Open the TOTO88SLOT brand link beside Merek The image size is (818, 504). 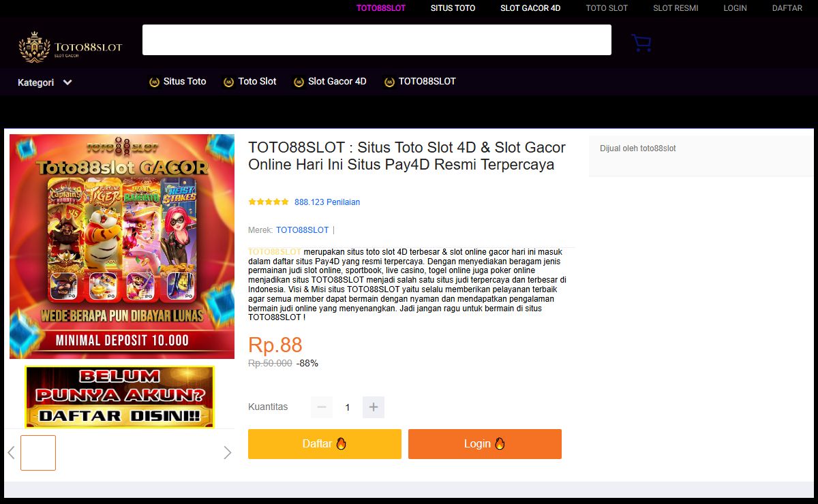[303, 230]
